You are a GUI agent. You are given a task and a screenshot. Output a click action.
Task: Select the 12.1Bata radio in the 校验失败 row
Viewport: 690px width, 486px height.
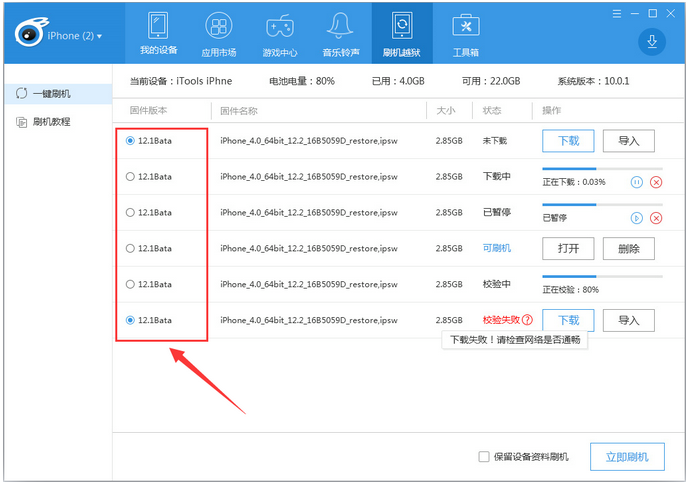[130, 320]
